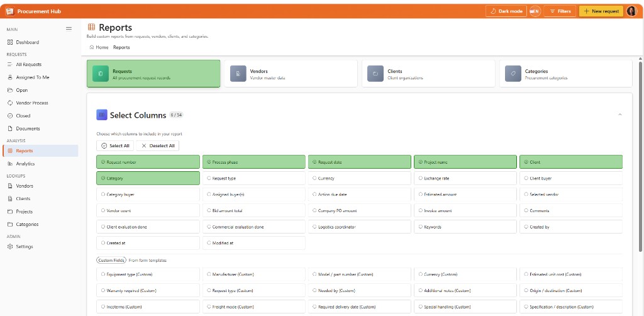Enable Incoterms (Custom) column
Screen dimensions: 644x316
(x=148, y=307)
